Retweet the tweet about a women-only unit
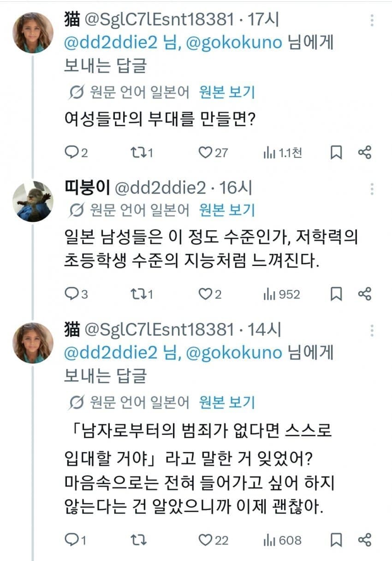Screen dimensions: 392x561 click(x=142, y=153)
